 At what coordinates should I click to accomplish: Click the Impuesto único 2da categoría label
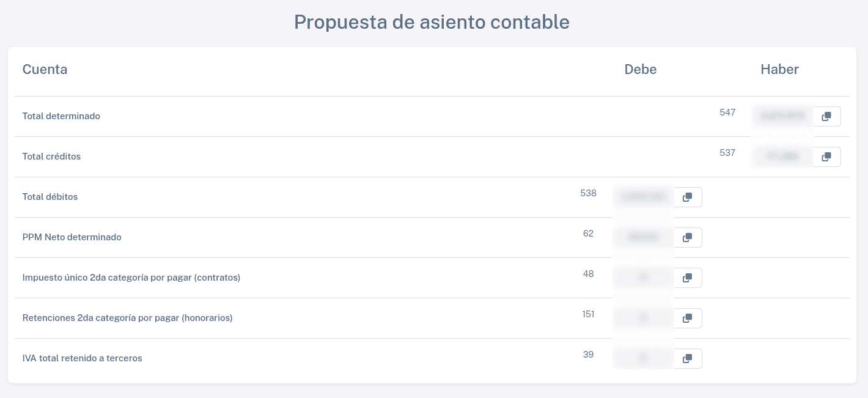click(x=131, y=278)
